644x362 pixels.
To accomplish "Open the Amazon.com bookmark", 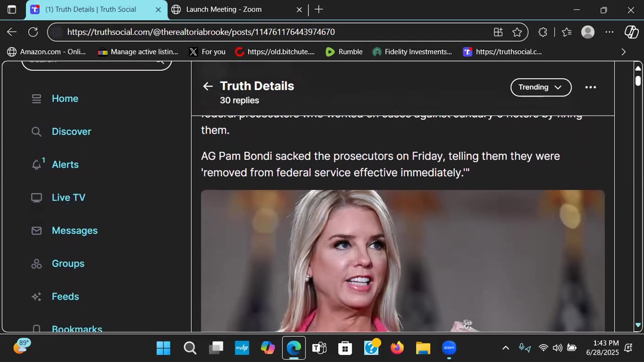I will pos(46,52).
